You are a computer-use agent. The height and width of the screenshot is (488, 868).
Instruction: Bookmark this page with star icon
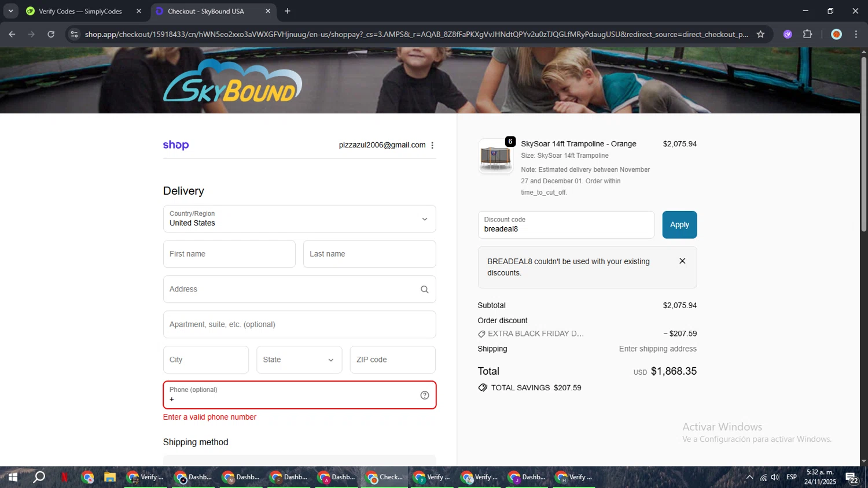coord(760,35)
